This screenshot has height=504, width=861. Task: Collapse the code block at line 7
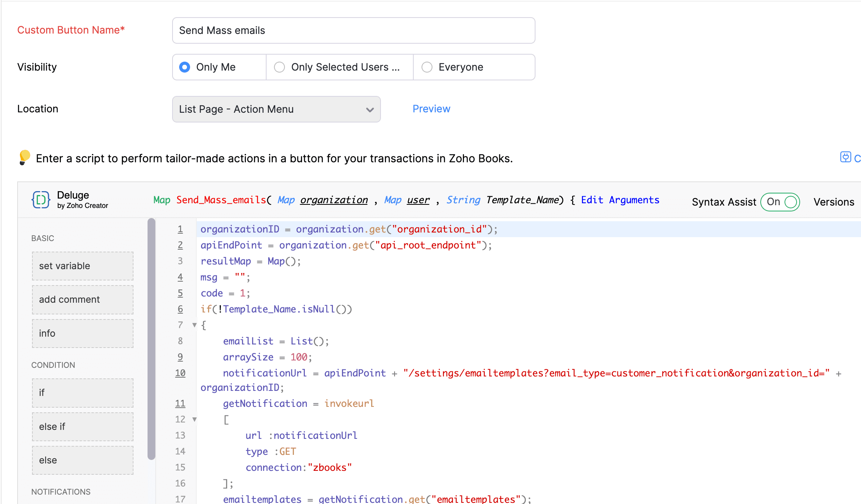(194, 325)
